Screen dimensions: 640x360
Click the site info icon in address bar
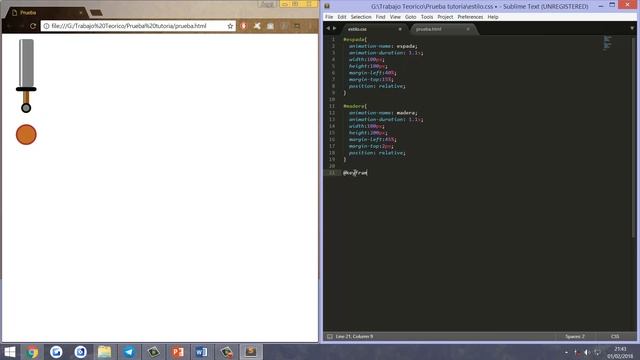pyautogui.click(x=47, y=26)
